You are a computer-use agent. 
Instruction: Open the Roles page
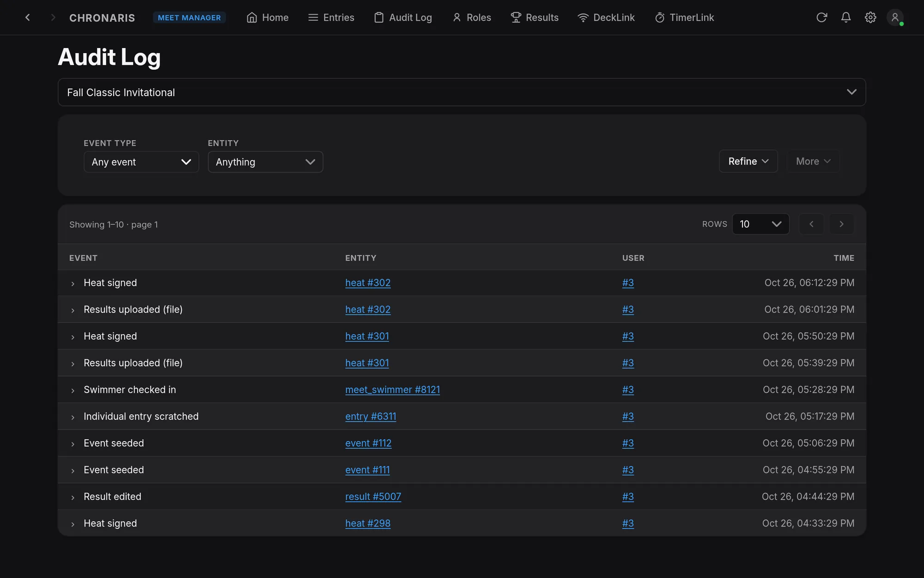tap(472, 18)
